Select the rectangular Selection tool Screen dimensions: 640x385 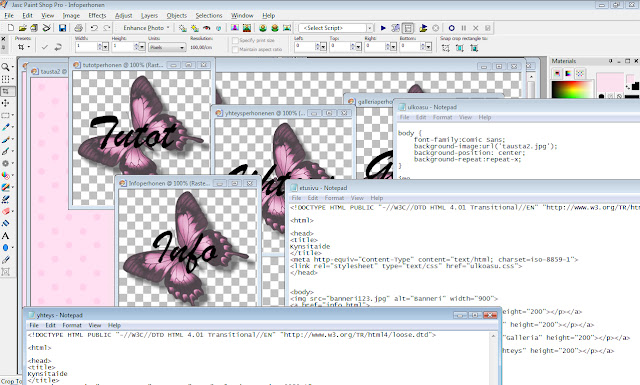point(5,115)
